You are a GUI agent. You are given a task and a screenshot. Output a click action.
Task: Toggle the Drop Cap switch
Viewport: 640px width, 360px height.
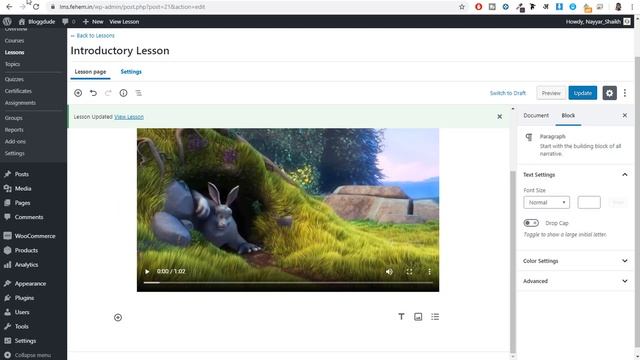[531, 223]
